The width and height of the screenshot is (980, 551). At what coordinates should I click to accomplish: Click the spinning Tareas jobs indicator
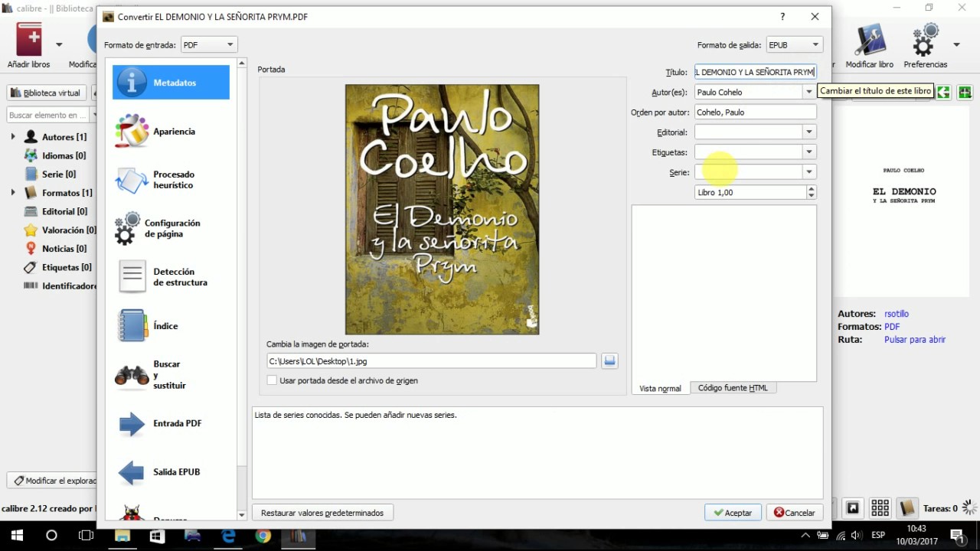[x=970, y=507]
